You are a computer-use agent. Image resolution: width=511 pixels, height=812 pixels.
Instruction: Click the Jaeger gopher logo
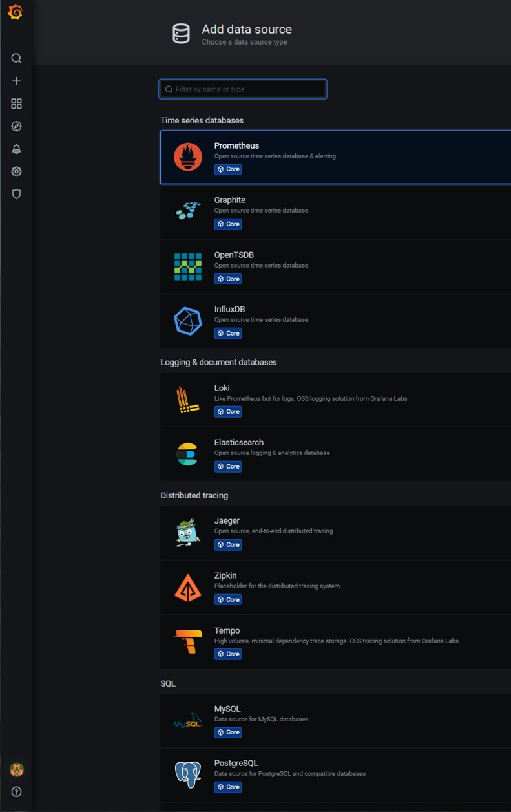[188, 533]
